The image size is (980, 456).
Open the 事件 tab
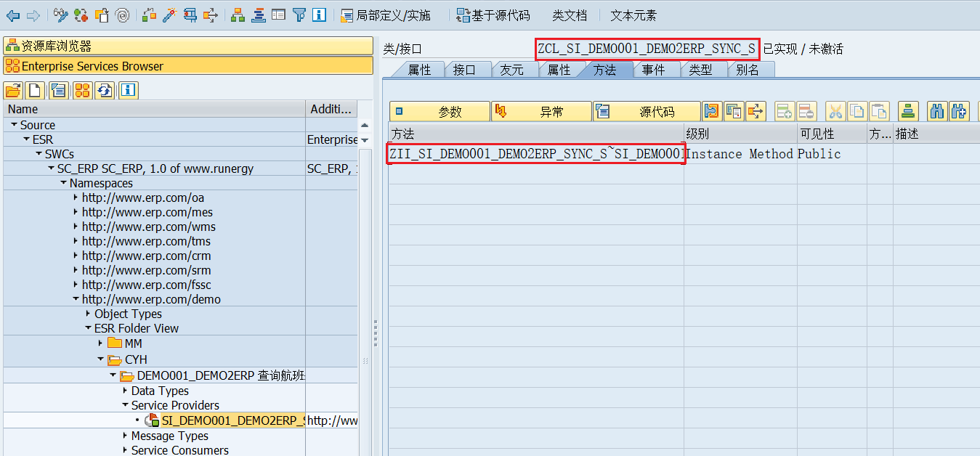coord(654,70)
